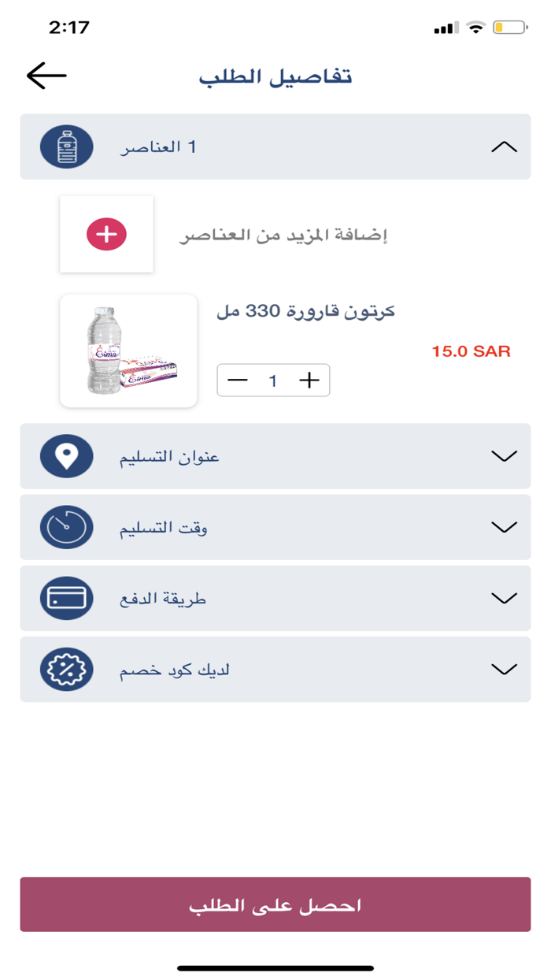Tap the clock delivery time icon
Viewport: 551px width, 980px height.
[x=67, y=527]
